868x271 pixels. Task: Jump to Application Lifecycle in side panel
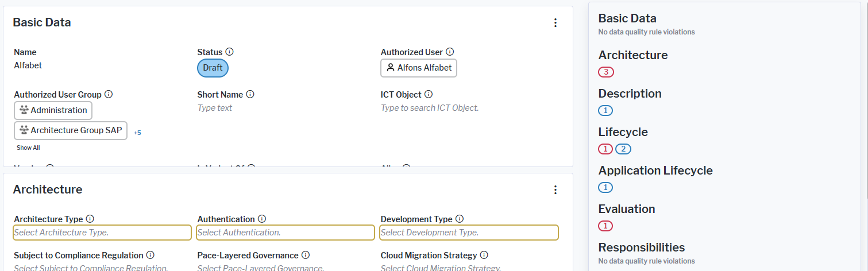tap(655, 171)
